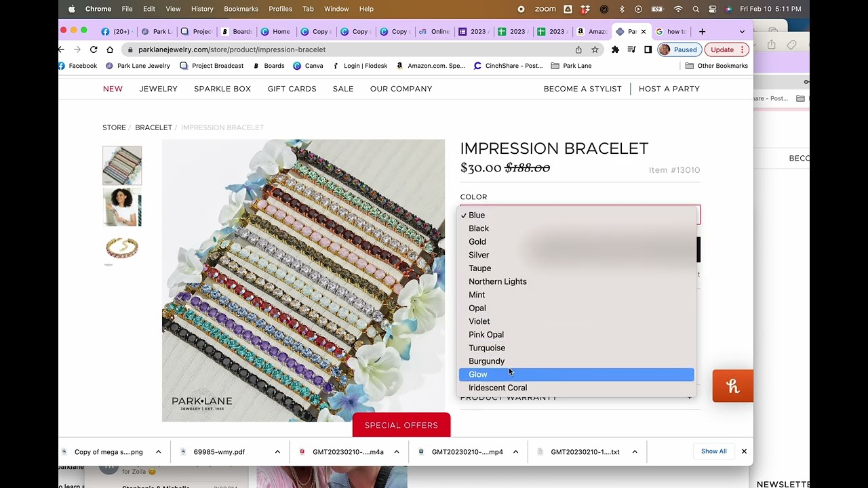
Task: Open the Project Broadcast bookmark
Action: pyautogui.click(x=212, y=66)
